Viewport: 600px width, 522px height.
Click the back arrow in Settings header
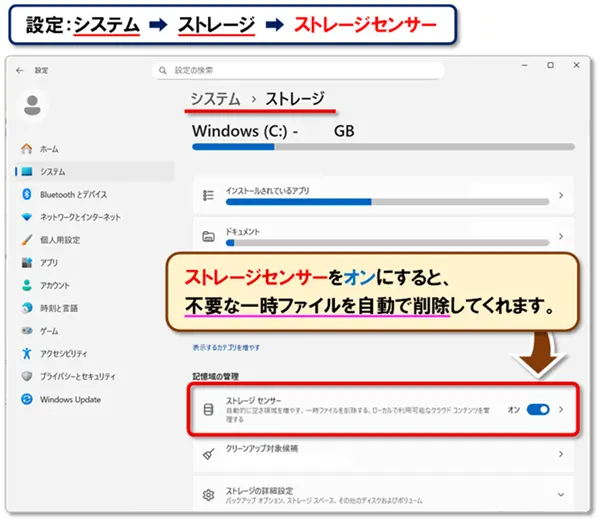(20, 70)
